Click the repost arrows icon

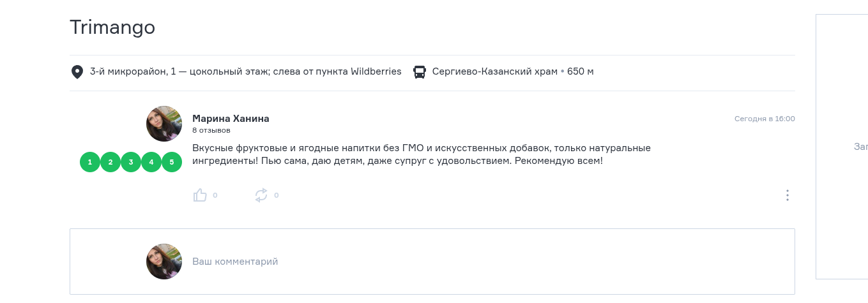(261, 195)
